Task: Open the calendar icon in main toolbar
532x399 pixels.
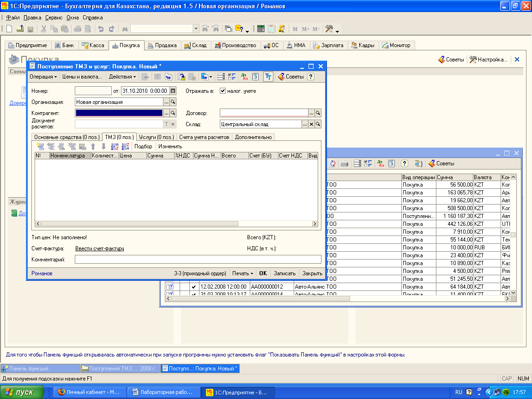Action: (272, 29)
